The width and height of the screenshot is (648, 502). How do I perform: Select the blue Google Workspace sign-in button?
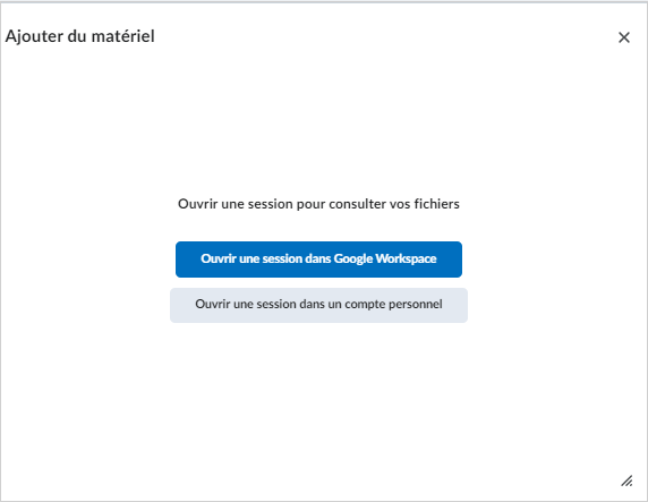(319, 259)
